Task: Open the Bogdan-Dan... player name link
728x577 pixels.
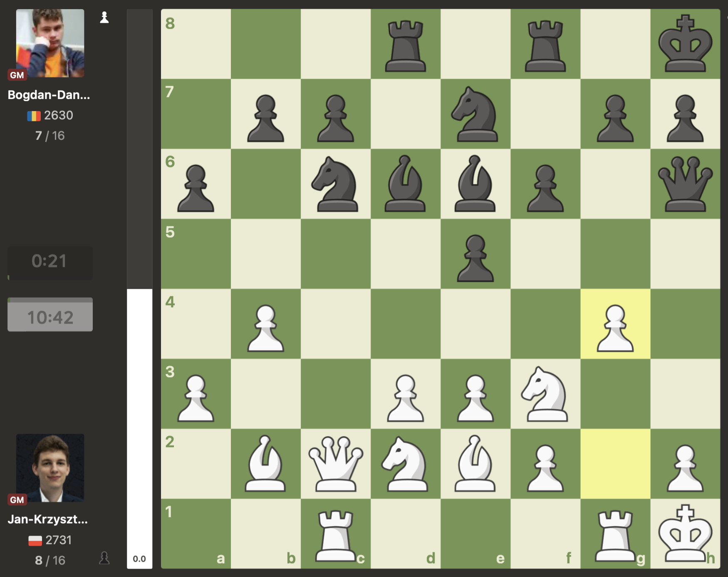Action: click(49, 95)
